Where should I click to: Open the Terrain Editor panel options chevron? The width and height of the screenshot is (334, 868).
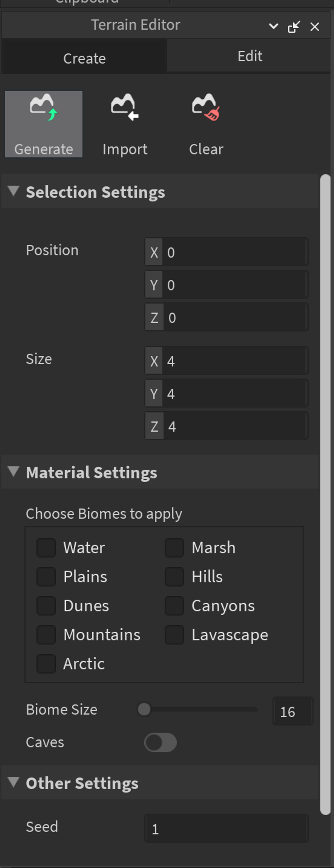tap(273, 26)
